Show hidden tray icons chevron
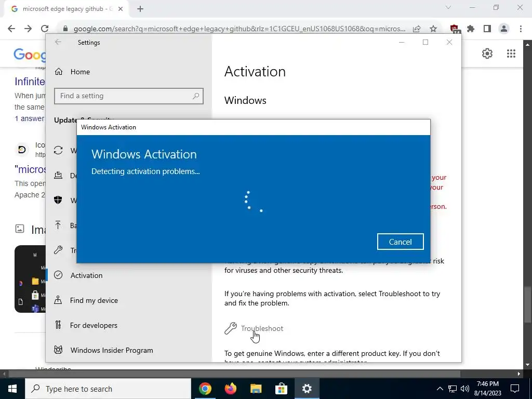 click(440, 389)
